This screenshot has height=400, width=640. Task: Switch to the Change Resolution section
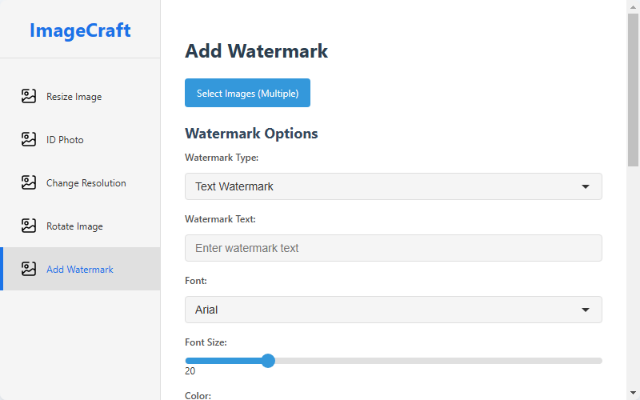[x=86, y=183]
